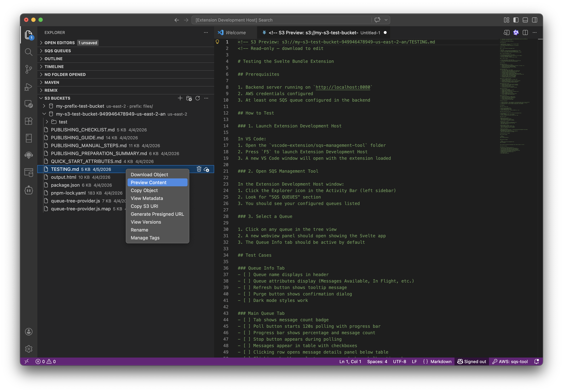Click UTF-8 encoding in status bar
Viewport: 563px width, 392px height.
(x=400, y=361)
